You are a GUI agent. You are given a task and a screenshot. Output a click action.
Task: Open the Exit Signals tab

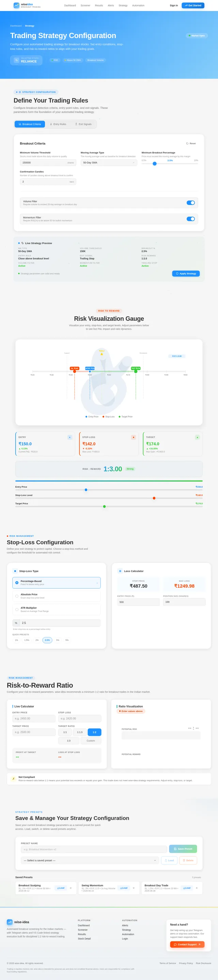pyautogui.click(x=83, y=124)
